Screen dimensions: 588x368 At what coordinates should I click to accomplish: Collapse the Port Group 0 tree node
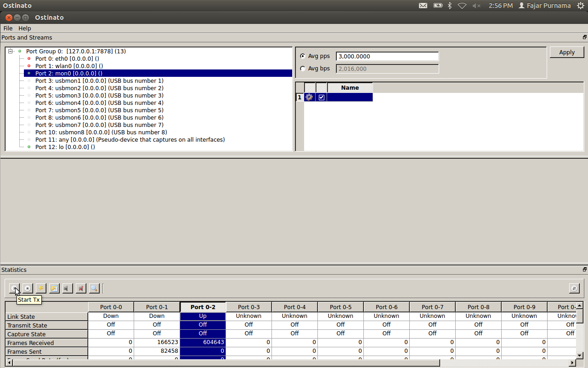pos(11,51)
